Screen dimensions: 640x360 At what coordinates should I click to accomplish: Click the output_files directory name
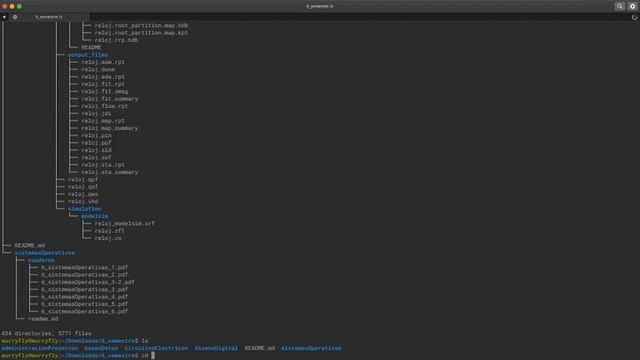(x=88, y=55)
